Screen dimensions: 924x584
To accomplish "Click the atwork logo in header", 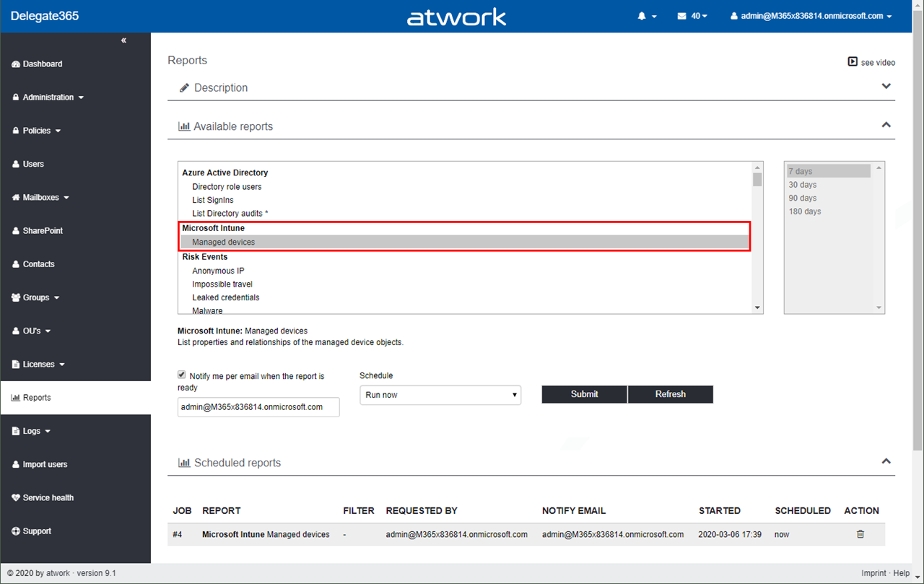I will pos(456,17).
